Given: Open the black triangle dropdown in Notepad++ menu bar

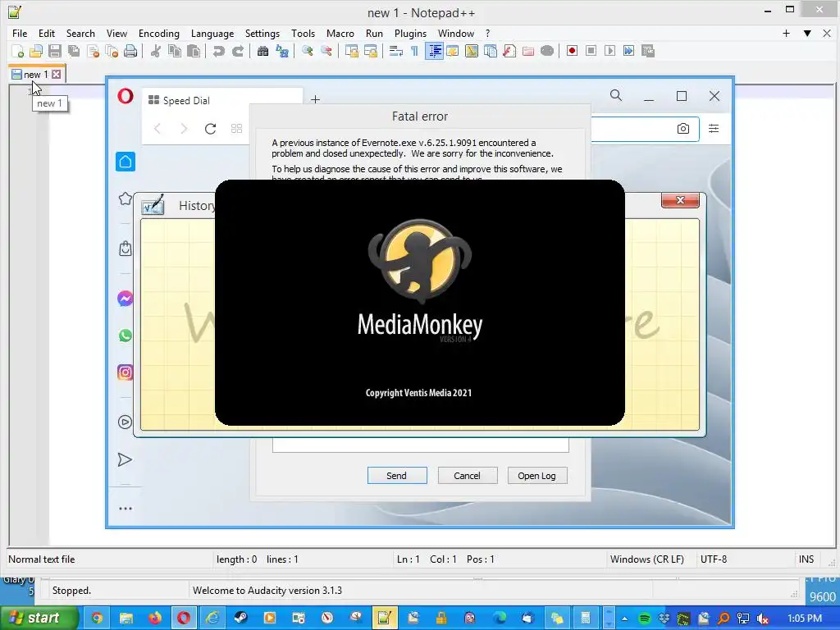Looking at the screenshot, I should click(x=807, y=33).
